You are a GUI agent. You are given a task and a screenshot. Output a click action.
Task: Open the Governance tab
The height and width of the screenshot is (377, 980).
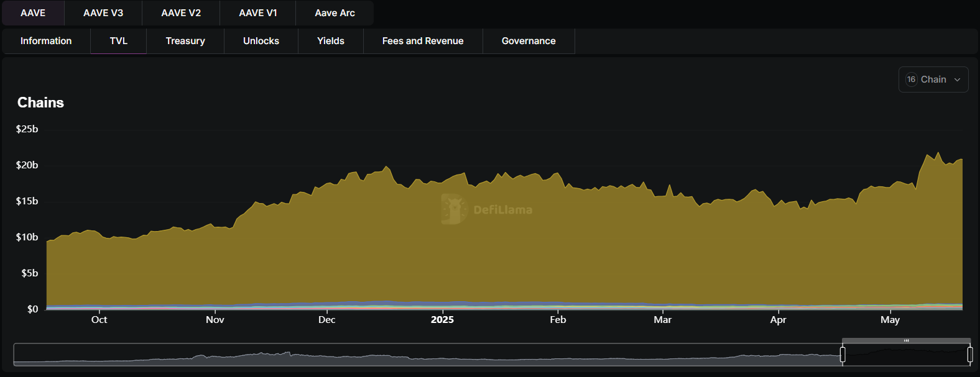point(529,41)
